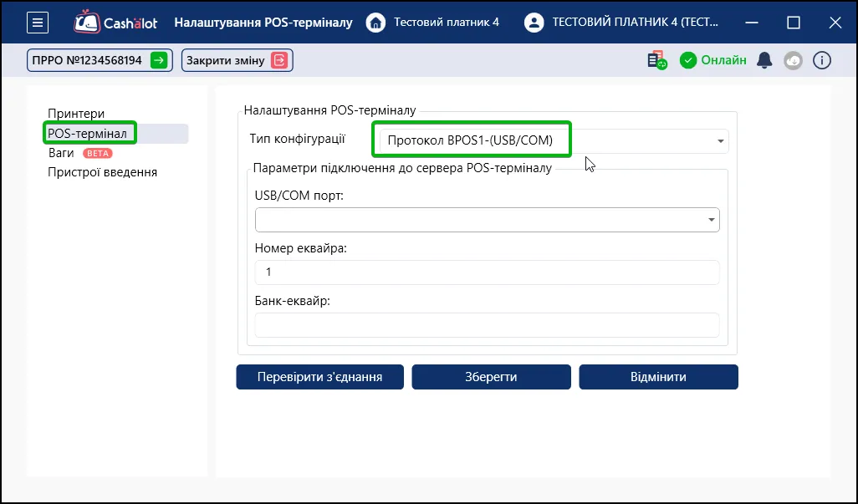This screenshot has height=504, width=858.
Task: Select Принтери in the side menu
Action: click(x=76, y=114)
